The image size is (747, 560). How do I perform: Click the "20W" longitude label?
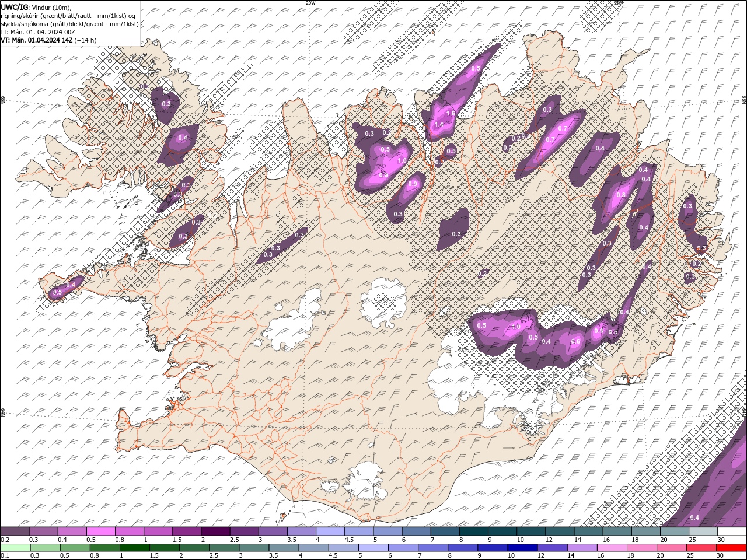(x=310, y=3)
